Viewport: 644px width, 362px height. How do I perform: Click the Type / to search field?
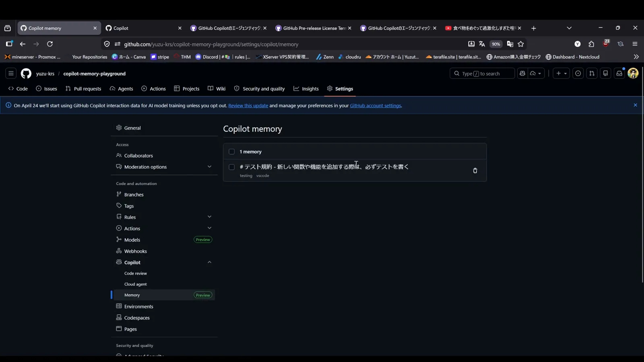click(482, 74)
